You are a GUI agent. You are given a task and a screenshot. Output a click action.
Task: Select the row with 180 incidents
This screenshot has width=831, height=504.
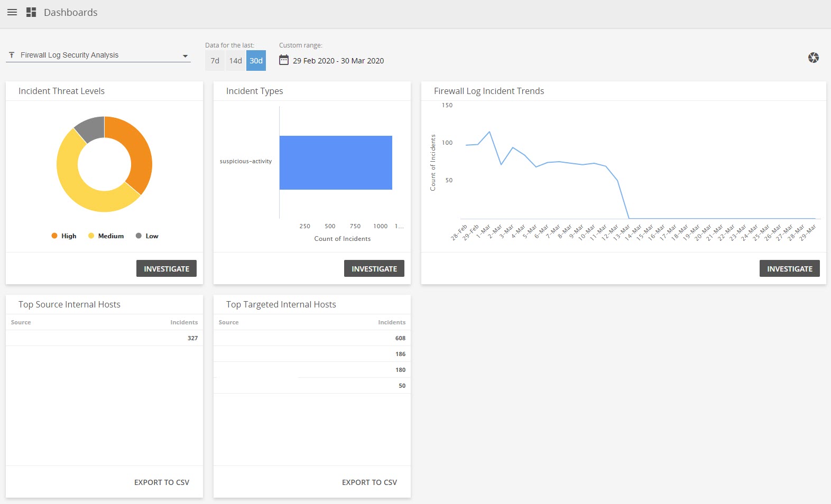312,370
